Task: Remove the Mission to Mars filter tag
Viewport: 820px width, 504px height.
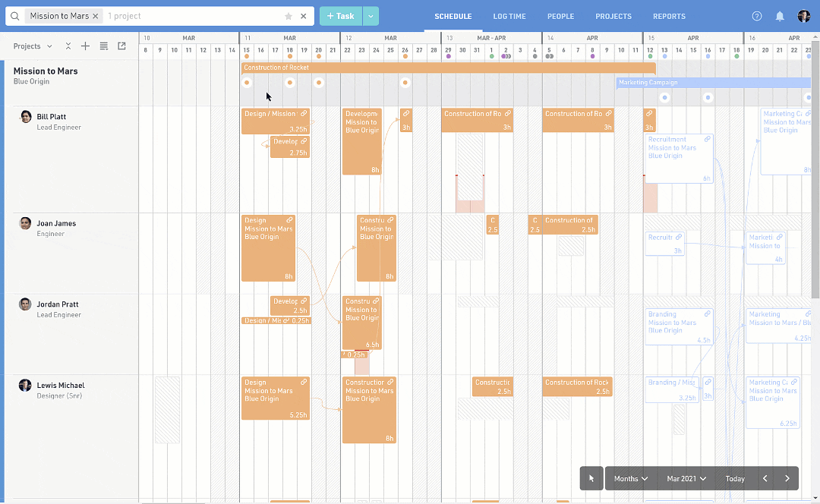Action: click(96, 16)
